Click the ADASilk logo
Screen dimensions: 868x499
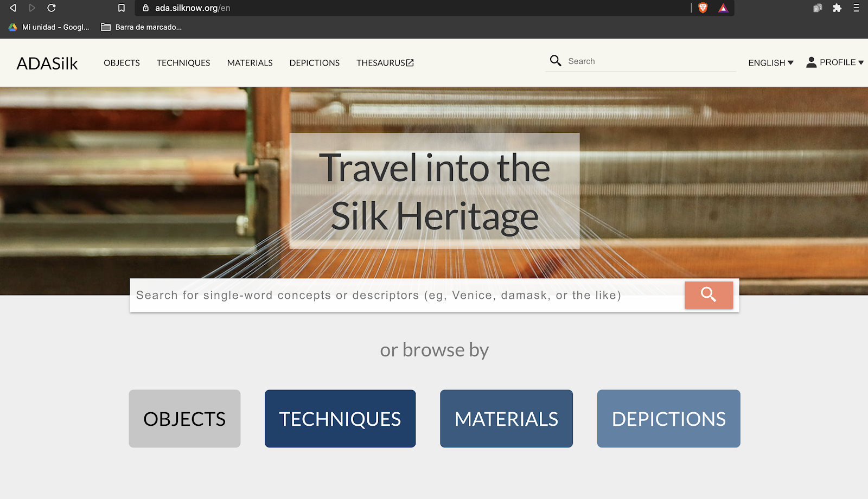(47, 63)
